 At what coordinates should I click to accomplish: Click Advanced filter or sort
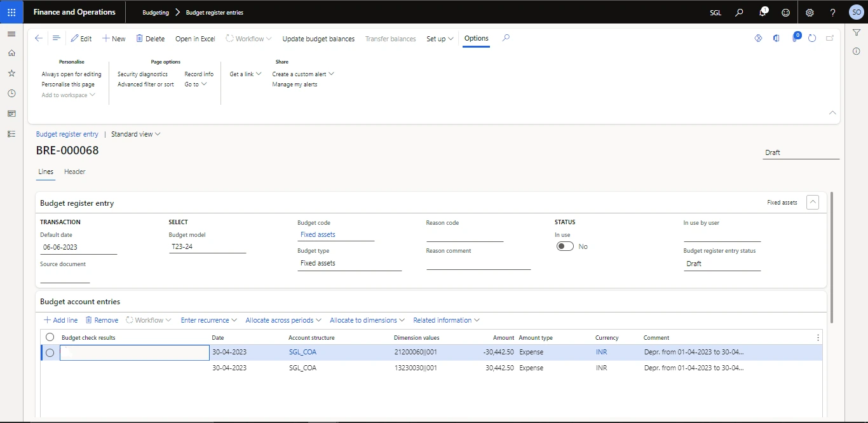point(146,84)
